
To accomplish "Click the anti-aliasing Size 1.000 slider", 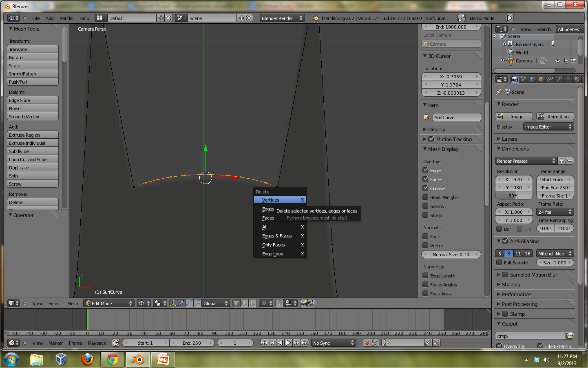I will 555,262.
